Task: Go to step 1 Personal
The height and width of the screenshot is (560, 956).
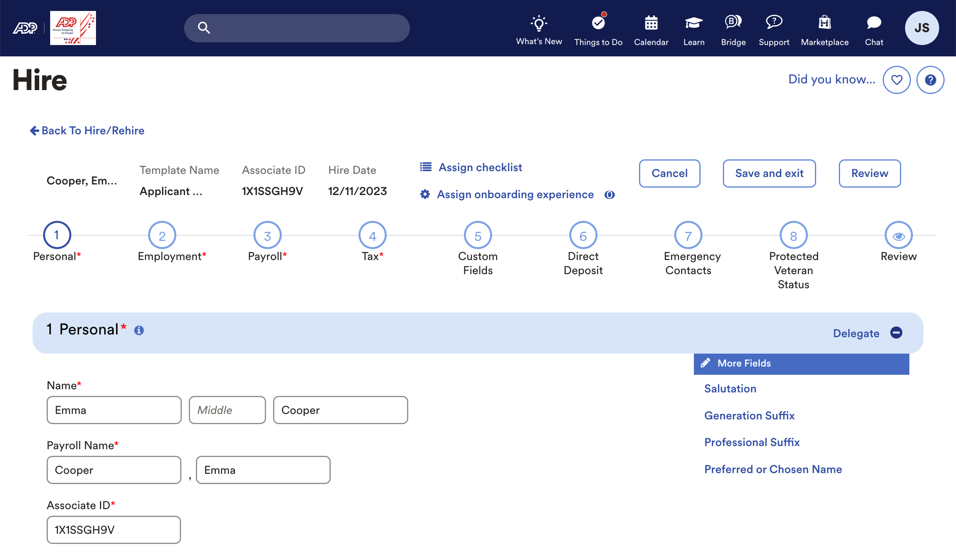Action: [x=57, y=235]
